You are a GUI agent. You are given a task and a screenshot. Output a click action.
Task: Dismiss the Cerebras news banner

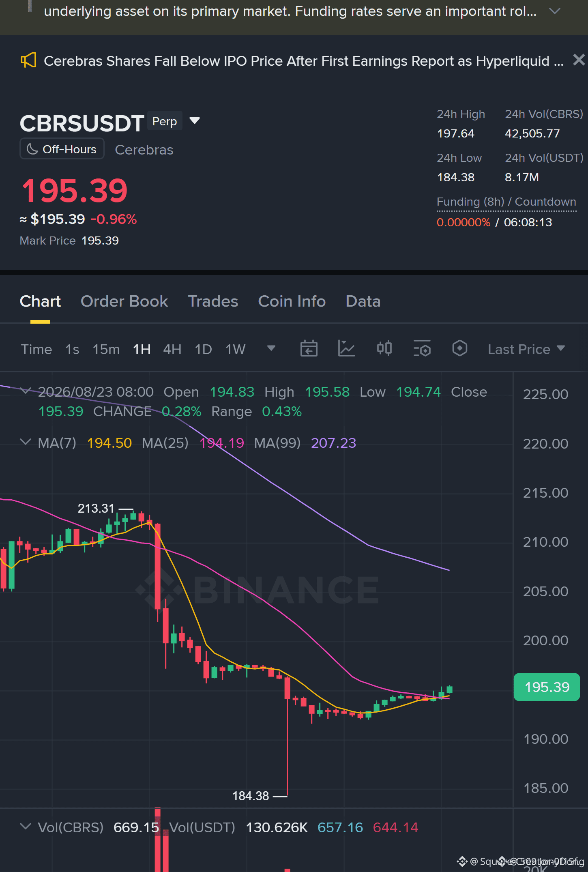tap(579, 60)
